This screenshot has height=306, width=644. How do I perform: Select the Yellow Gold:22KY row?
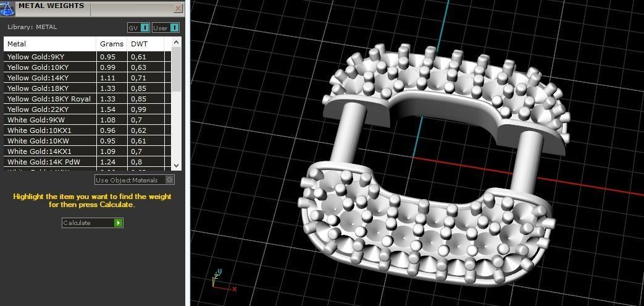[x=87, y=109]
